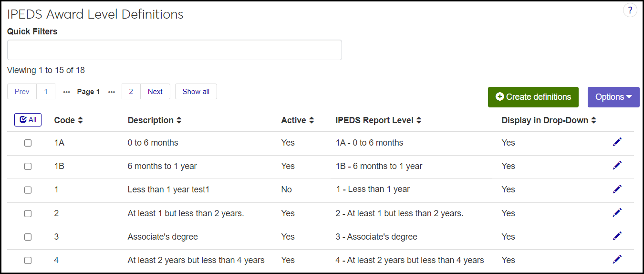Sort by Display in Drop-Down column
The width and height of the screenshot is (644, 274).
(593, 121)
